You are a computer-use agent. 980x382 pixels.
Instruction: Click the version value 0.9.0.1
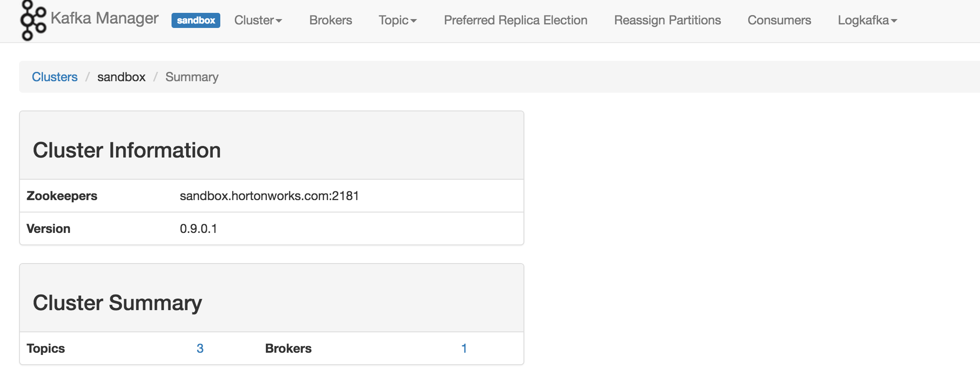[198, 228]
